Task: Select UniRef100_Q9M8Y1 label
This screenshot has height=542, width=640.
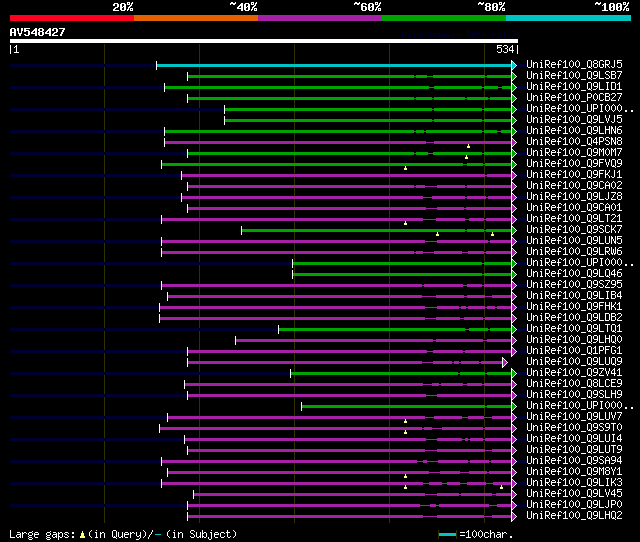Action: click(x=574, y=472)
